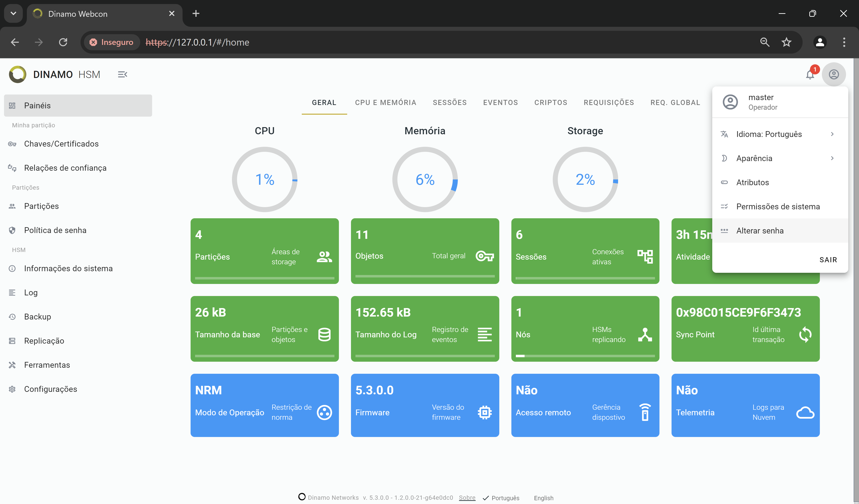
Task: Click Alterar senha in user menu
Action: point(759,230)
